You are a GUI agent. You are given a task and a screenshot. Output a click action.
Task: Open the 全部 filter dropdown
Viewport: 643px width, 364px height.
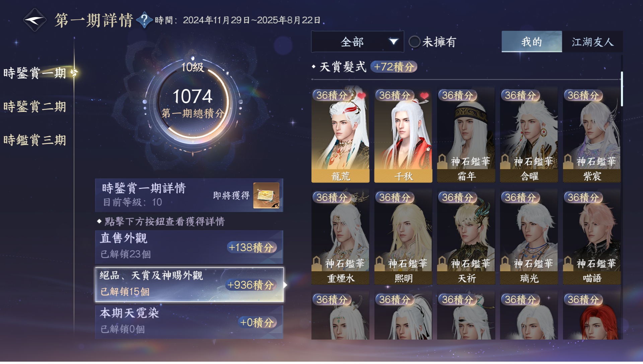(357, 42)
